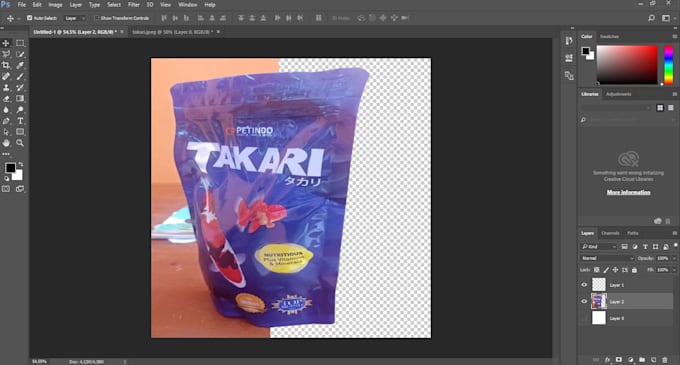The width and height of the screenshot is (680, 365).
Task: Hide Layer 1 using its eye icon
Action: tap(584, 285)
